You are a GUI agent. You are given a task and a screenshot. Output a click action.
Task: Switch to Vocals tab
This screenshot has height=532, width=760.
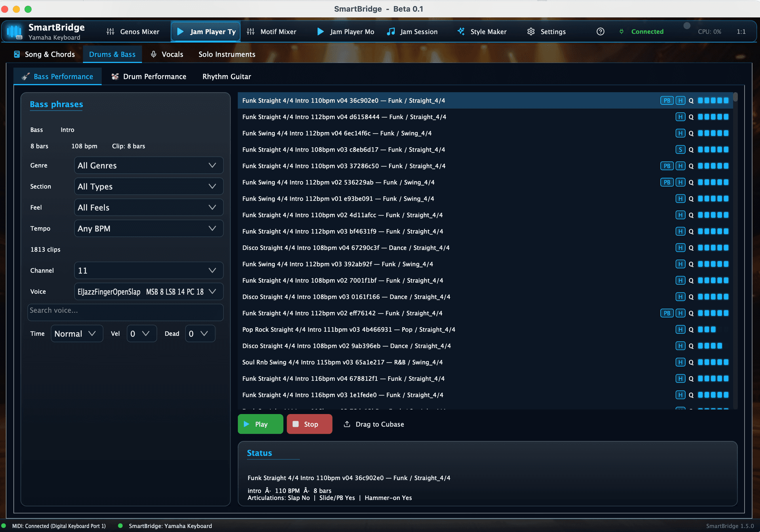point(167,54)
